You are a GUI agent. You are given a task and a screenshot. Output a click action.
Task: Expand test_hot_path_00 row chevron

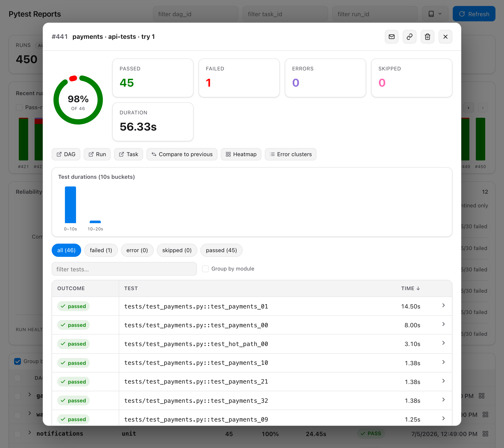coord(443,343)
